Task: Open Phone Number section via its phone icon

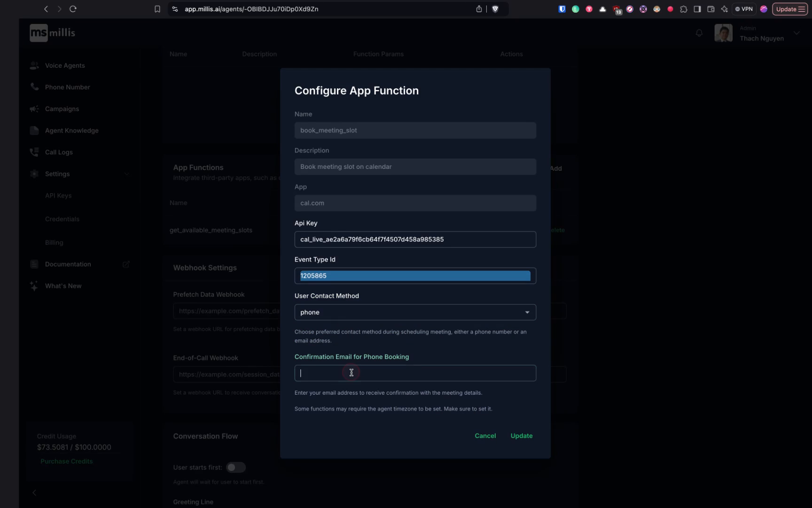Action: tap(34, 87)
